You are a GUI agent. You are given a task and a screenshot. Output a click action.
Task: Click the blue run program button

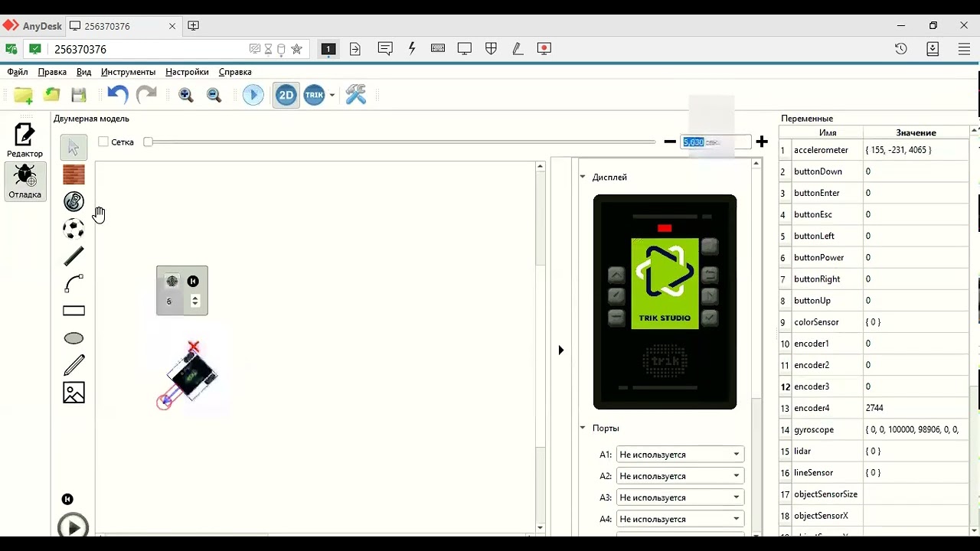click(x=253, y=95)
